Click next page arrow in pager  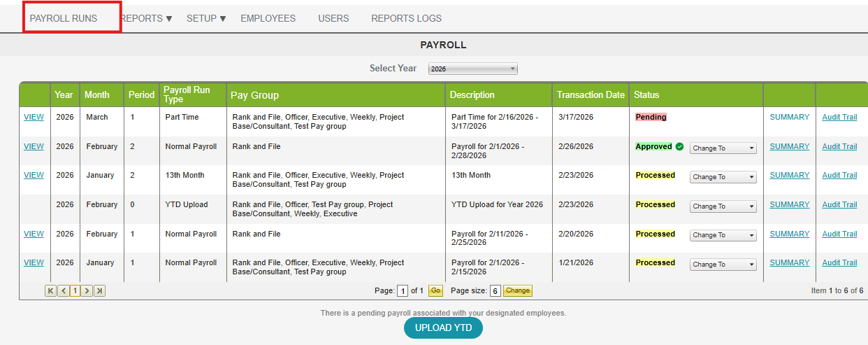click(x=87, y=290)
